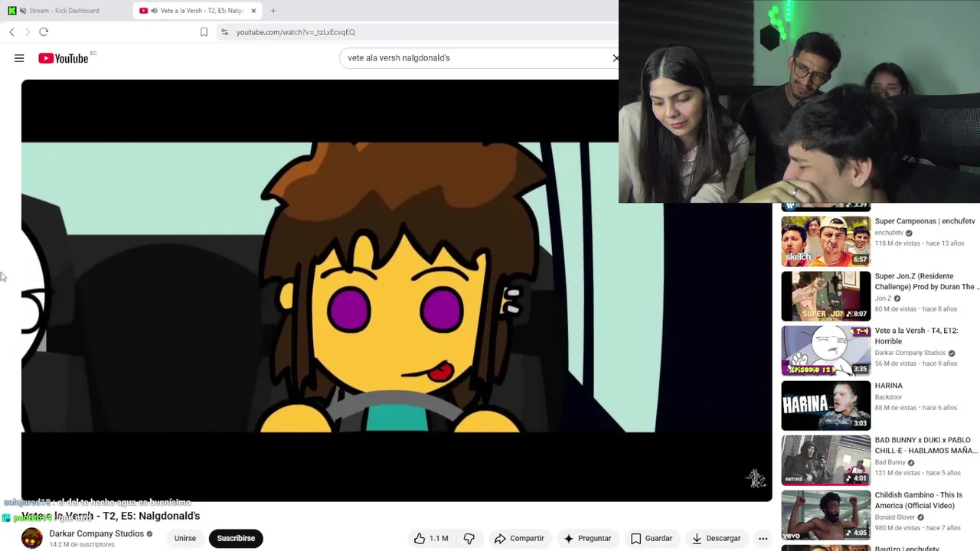The width and height of the screenshot is (980, 551).
Task: Visit the enchufetv channel name
Action: [889, 233]
